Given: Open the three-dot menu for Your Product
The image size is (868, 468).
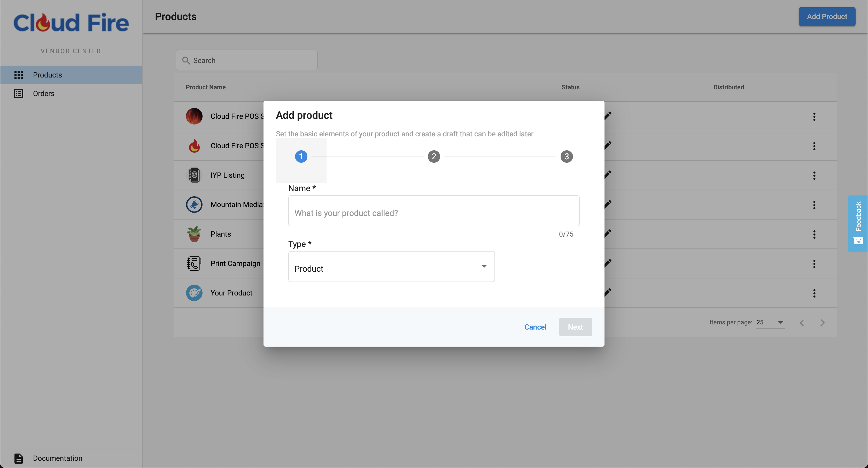Looking at the screenshot, I should coord(814,293).
